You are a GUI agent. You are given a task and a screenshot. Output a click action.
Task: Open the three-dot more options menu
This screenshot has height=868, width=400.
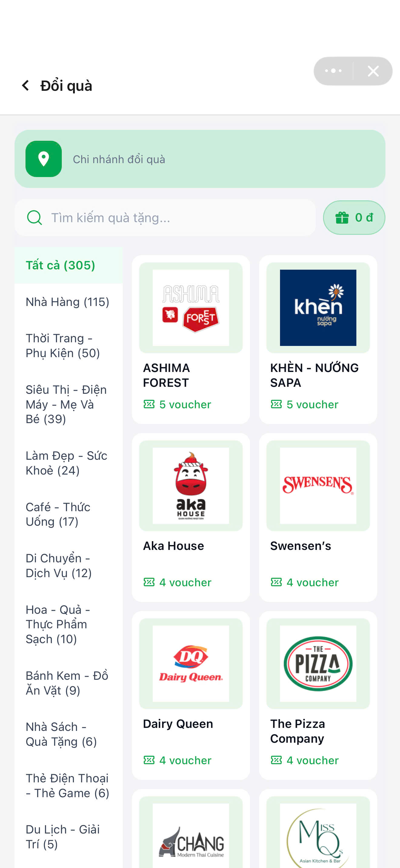pyautogui.click(x=333, y=71)
